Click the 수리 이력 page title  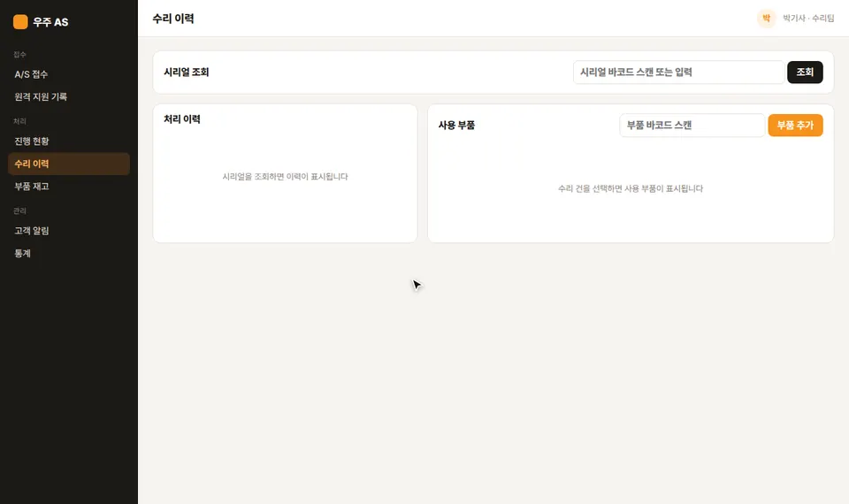173,19
